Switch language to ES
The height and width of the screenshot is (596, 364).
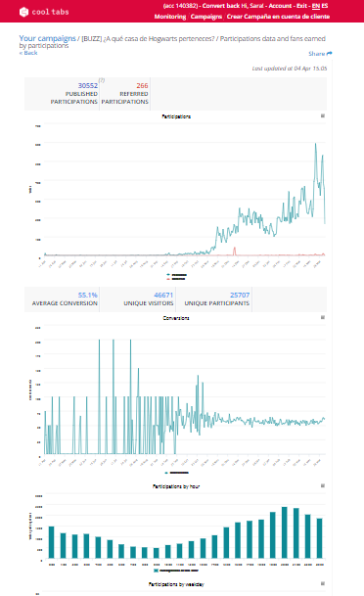(325, 6)
